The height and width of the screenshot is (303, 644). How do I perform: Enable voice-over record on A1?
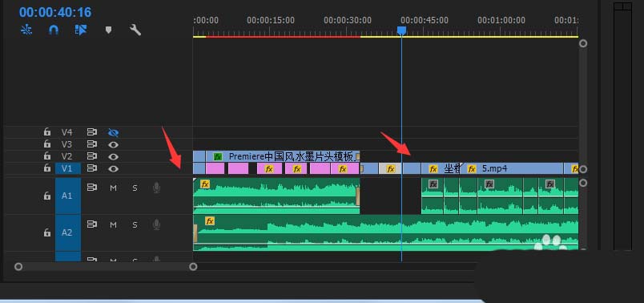(x=156, y=188)
